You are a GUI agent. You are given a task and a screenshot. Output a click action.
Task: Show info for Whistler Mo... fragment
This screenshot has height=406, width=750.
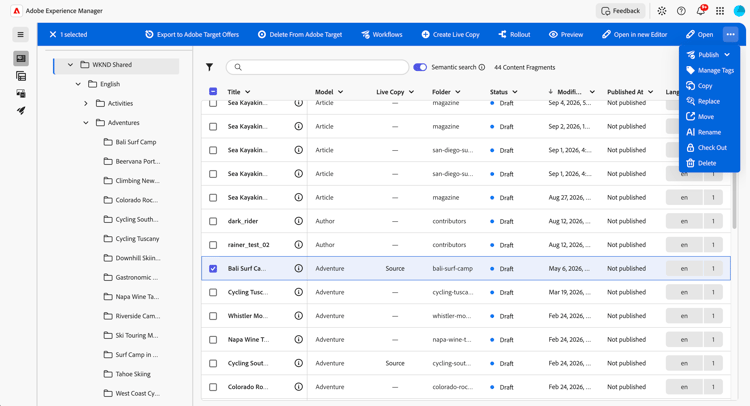(298, 316)
